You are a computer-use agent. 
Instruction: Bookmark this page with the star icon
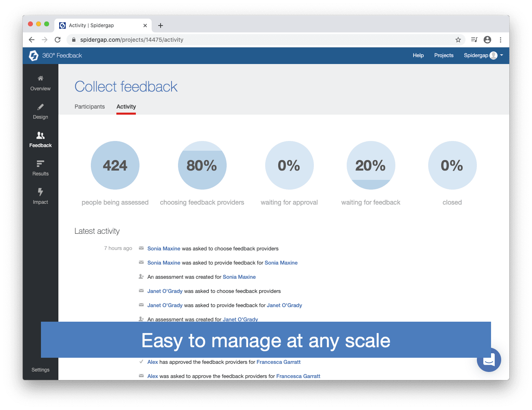(458, 40)
